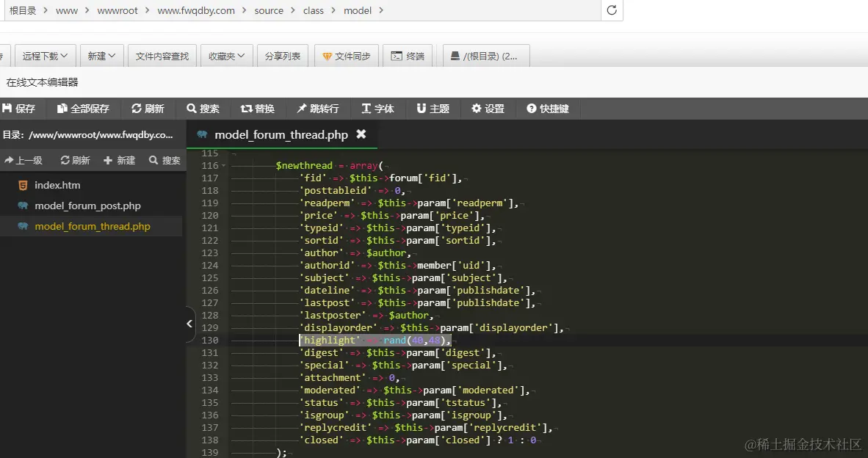Select model_forum_thread.php in the file tree
The width and height of the screenshot is (868, 458).
tap(91, 226)
